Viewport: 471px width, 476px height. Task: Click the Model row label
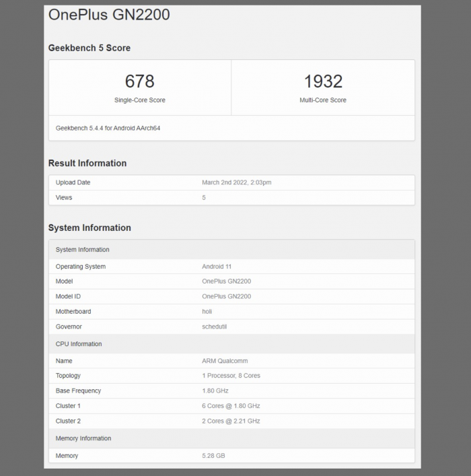[64, 281]
